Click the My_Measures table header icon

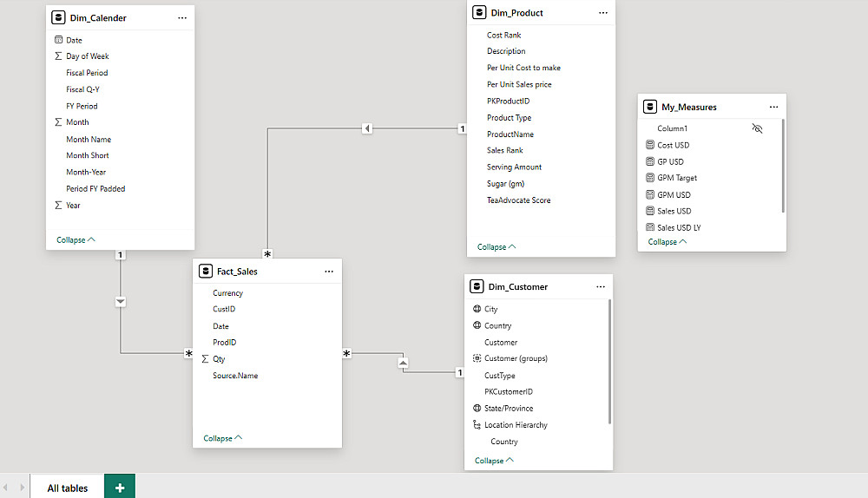point(650,107)
